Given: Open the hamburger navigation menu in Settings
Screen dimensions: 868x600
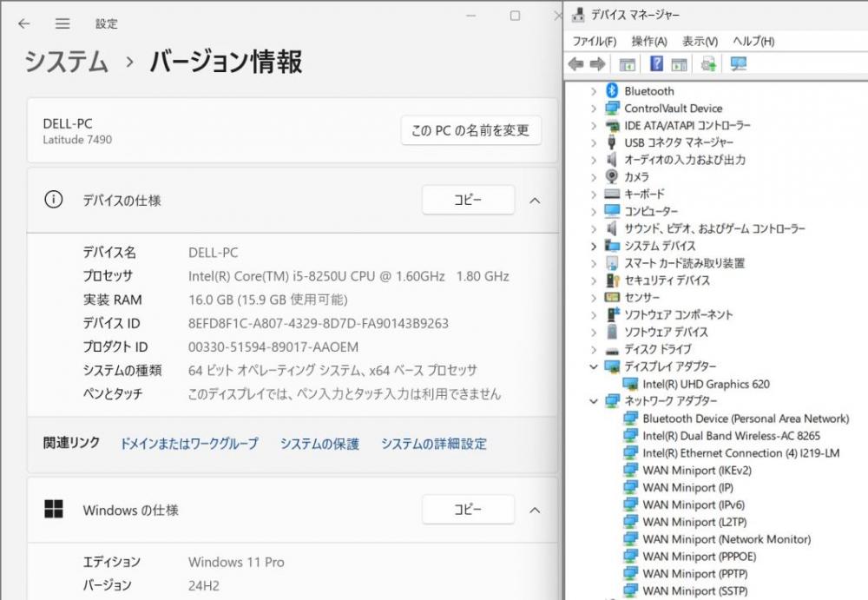Looking at the screenshot, I should pos(62,23).
